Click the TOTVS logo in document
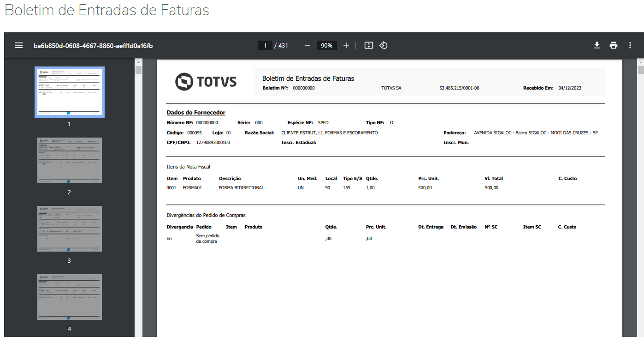 (x=206, y=82)
